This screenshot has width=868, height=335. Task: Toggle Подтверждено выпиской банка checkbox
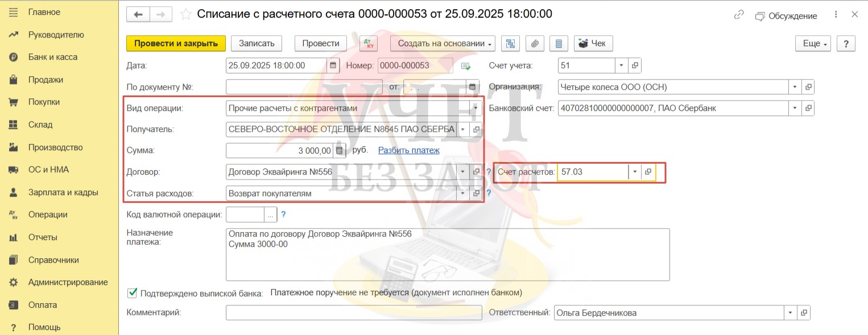[x=132, y=293]
